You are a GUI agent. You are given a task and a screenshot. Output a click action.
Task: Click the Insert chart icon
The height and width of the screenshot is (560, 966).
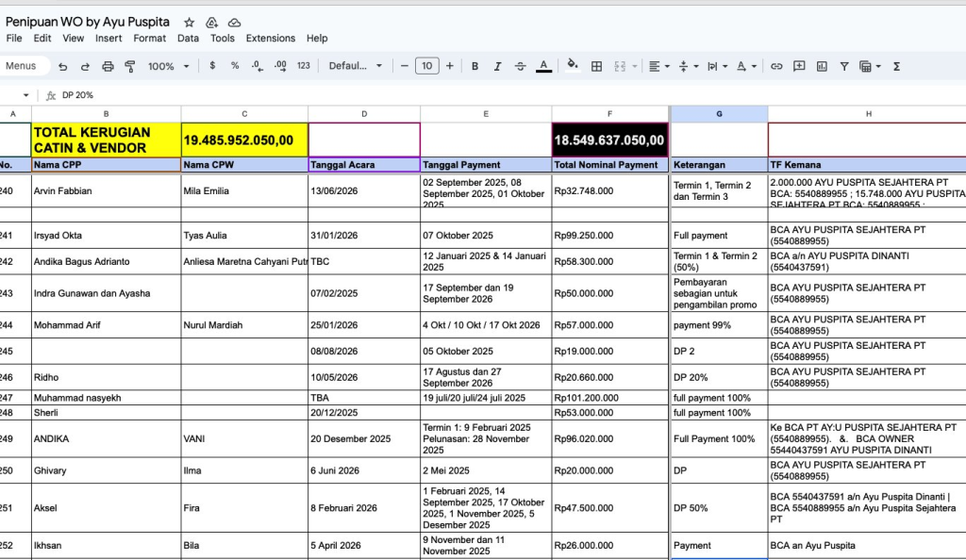pos(822,66)
